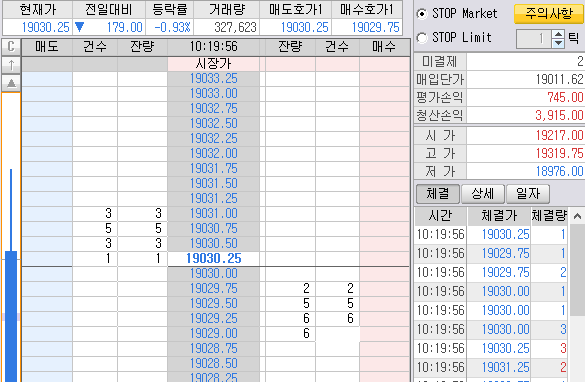Decrease tick count with down stepper arrow
Screen dimensions: 585x382
pyautogui.click(x=558, y=43)
